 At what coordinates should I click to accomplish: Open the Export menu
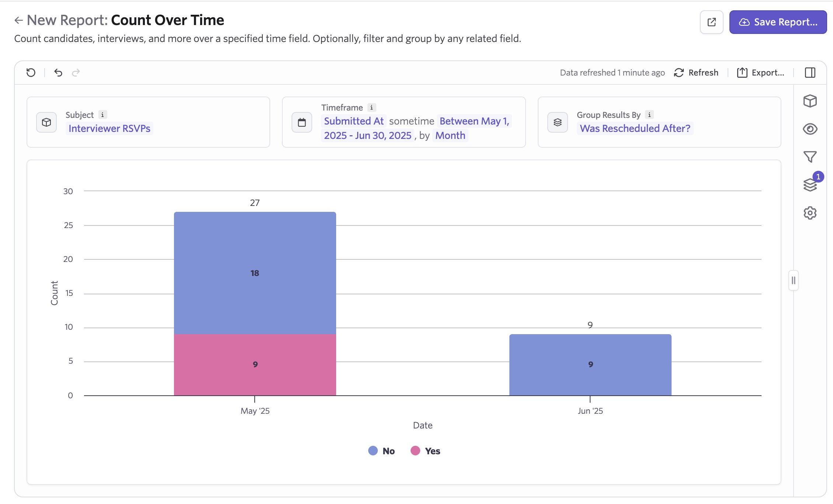(760, 73)
